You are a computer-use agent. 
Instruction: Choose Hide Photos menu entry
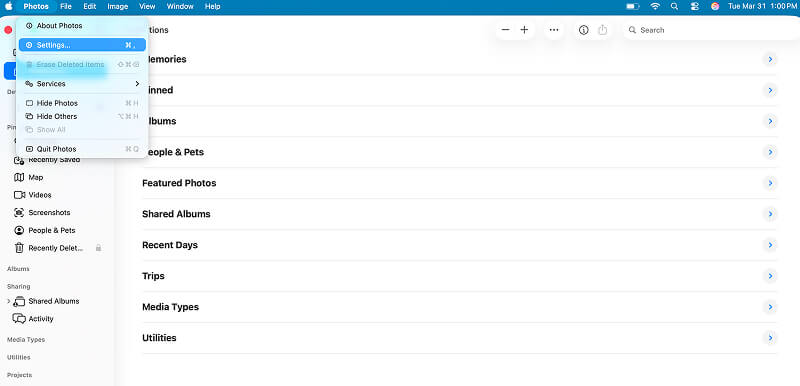click(x=82, y=103)
